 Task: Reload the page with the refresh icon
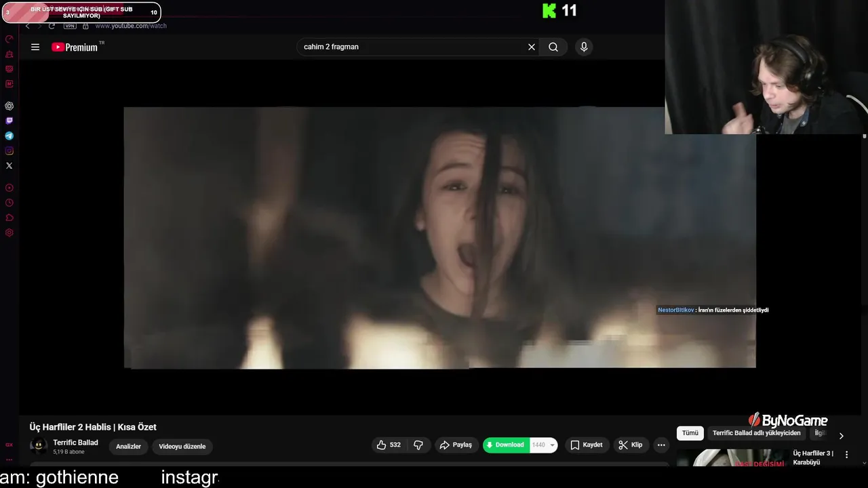(52, 26)
